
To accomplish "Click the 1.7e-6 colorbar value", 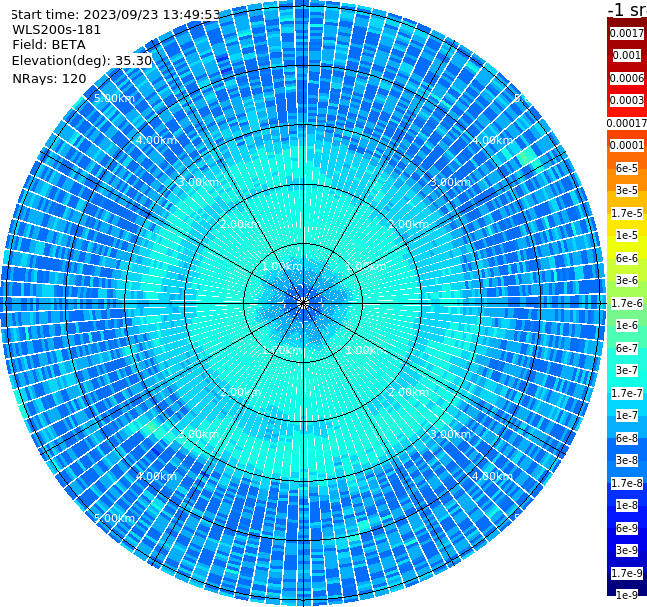I will (627, 303).
